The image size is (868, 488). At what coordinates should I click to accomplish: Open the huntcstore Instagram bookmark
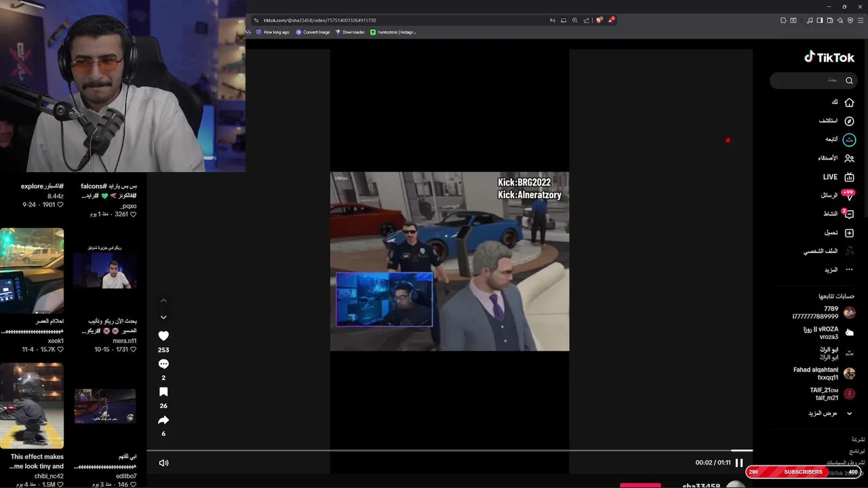click(393, 32)
